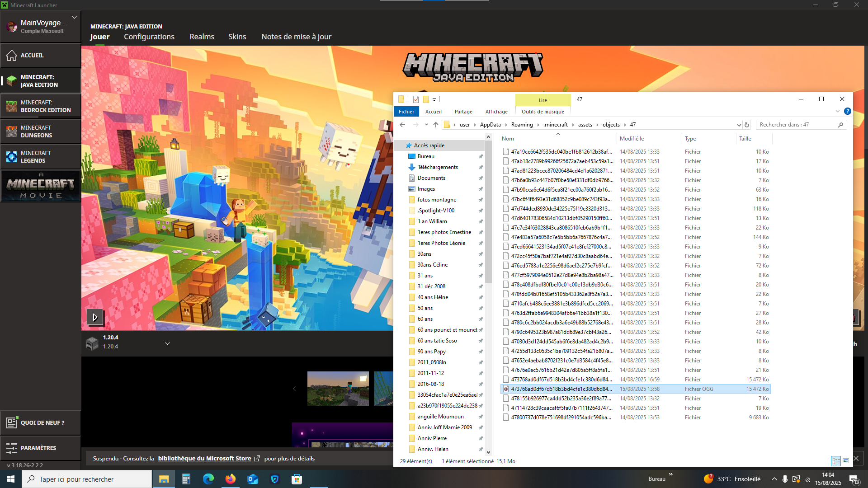Open the Accueil home icon in Minecraft Launcher
Viewport: 868px width, 488px height.
click(x=12, y=55)
